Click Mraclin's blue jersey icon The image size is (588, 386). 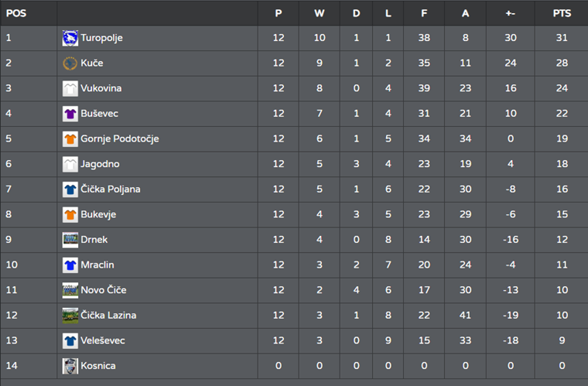pos(70,265)
